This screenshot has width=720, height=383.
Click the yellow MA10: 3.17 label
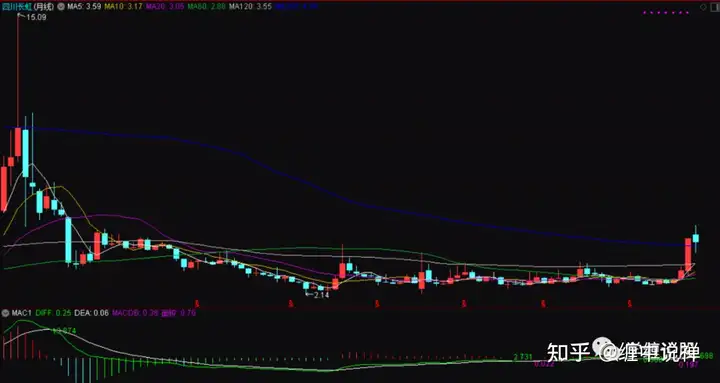tap(123, 6)
